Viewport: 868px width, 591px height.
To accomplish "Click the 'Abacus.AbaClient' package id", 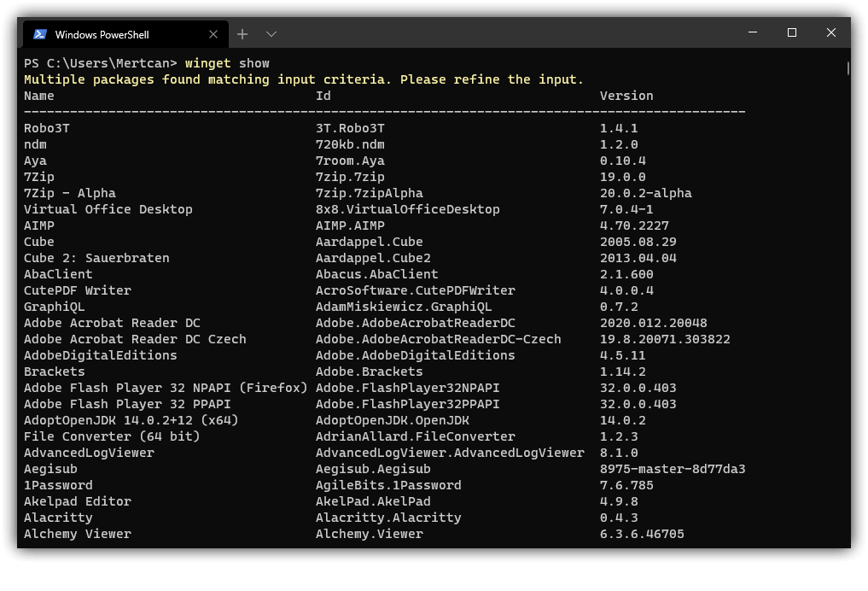I will 377,274.
